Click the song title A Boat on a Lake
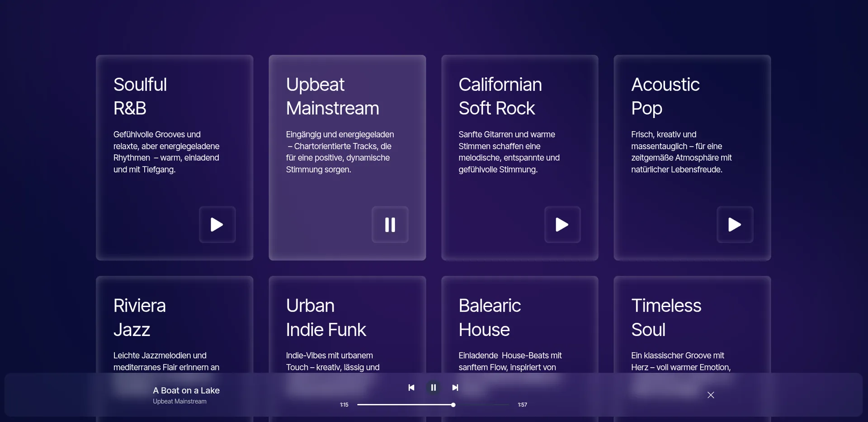The image size is (868, 422). coord(186,390)
